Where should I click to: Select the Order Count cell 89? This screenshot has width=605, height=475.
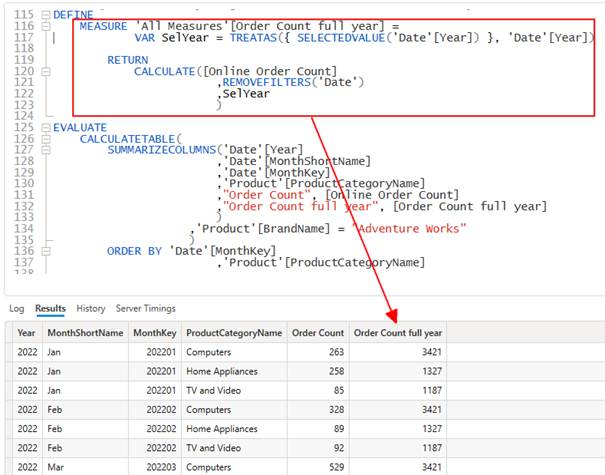318,429
